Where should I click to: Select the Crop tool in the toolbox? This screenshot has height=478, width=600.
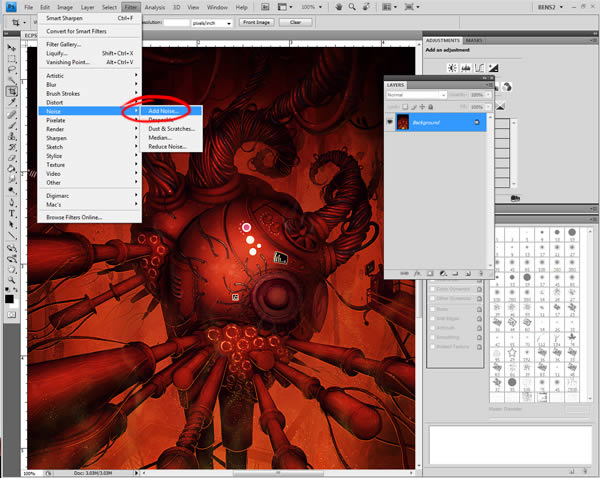(12, 91)
